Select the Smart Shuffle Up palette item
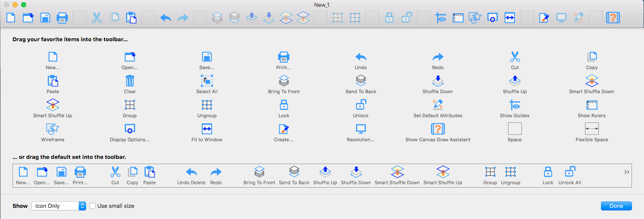This screenshot has width=644, height=219. coord(52,109)
